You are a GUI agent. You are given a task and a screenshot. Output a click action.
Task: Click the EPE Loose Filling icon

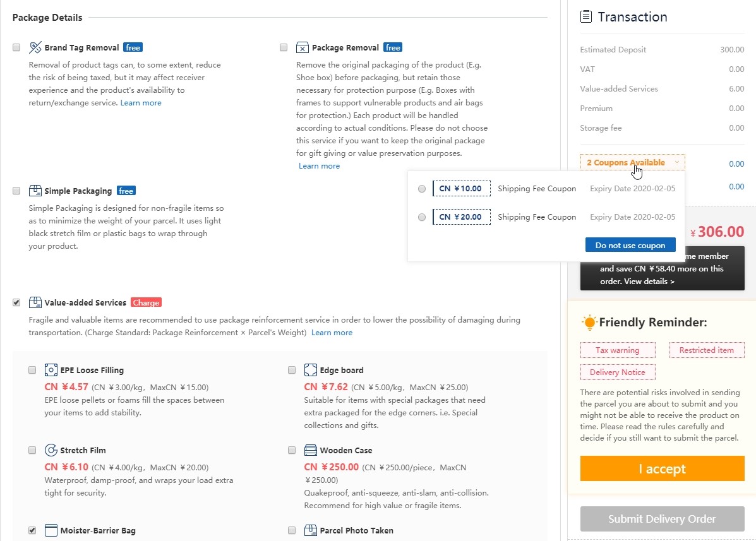pyautogui.click(x=51, y=370)
